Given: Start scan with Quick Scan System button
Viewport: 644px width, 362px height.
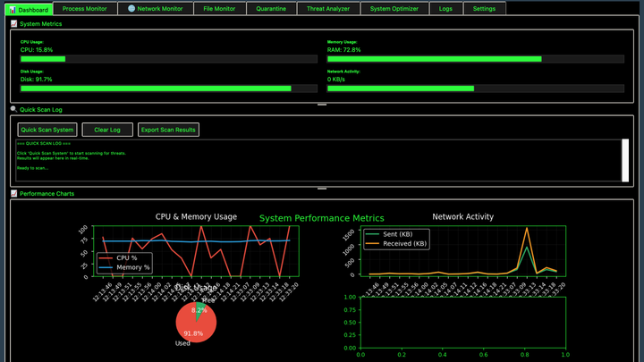Looking at the screenshot, I should click(47, 130).
